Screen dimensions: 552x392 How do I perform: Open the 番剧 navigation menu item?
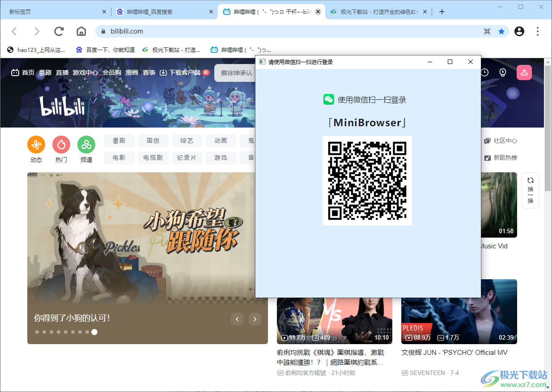pos(45,72)
